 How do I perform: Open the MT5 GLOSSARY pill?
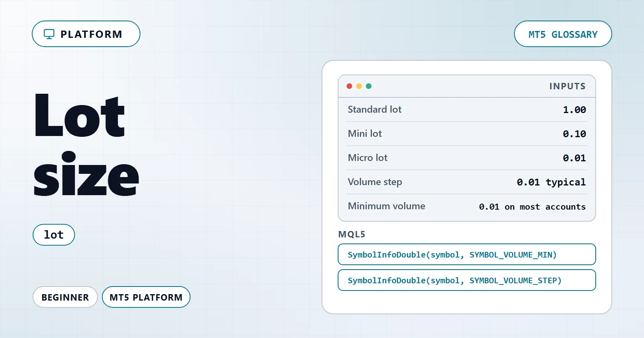(x=563, y=34)
